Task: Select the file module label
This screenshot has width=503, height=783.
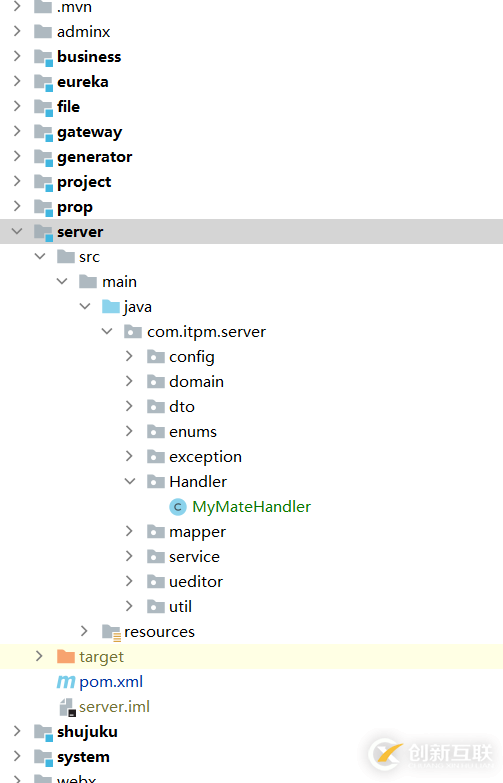Action: pyautogui.click(x=68, y=107)
